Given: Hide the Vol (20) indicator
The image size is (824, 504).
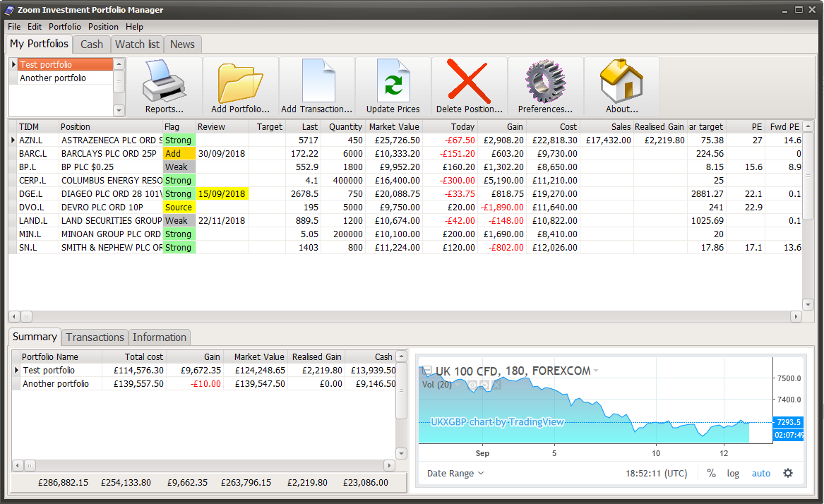Looking at the screenshot, I should pyautogui.click(x=472, y=385).
